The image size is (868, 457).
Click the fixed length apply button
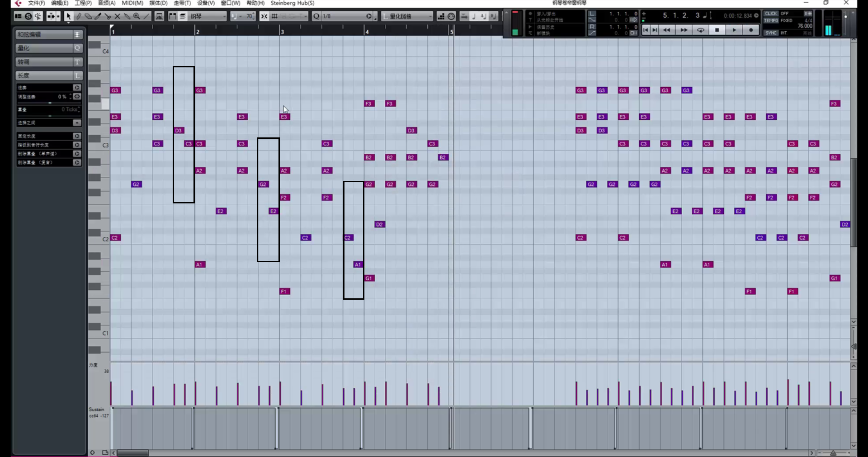tap(77, 136)
